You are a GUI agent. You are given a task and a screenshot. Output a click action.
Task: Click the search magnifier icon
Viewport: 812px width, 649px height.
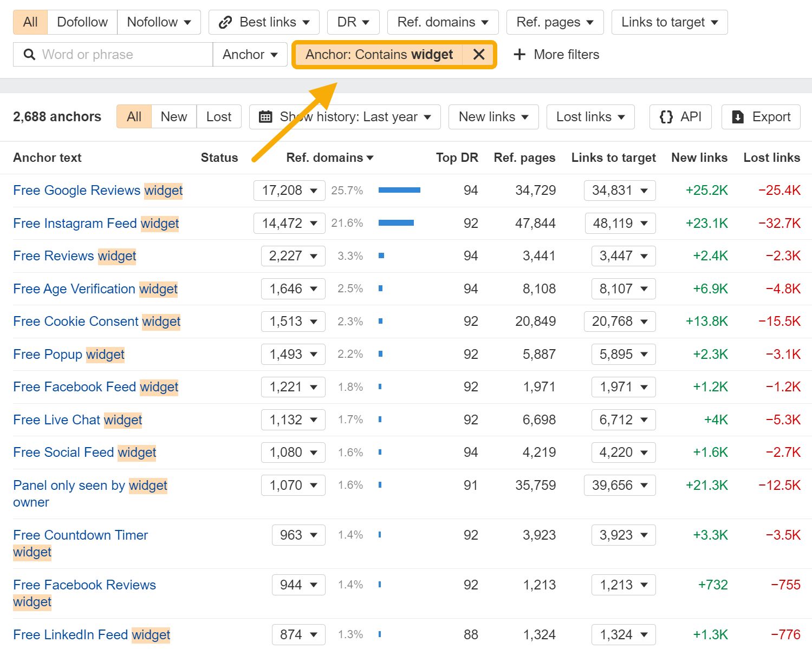pyautogui.click(x=28, y=54)
